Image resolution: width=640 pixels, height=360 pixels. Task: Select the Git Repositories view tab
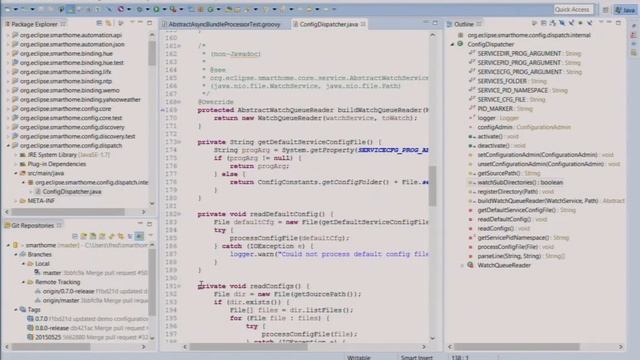32,225
